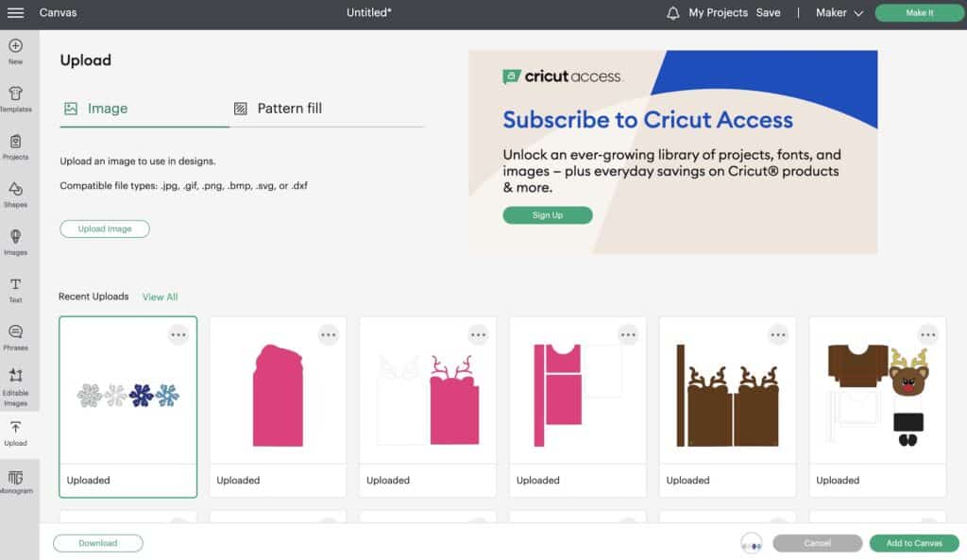967x560 pixels.
Task: Open the Templates panel
Action: (x=15, y=99)
